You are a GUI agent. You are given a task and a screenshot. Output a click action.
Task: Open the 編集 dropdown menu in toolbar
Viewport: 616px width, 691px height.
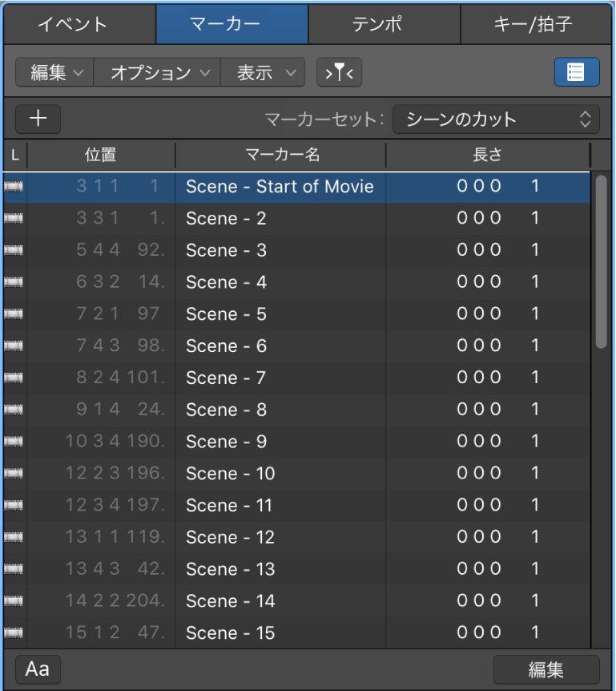(55, 73)
